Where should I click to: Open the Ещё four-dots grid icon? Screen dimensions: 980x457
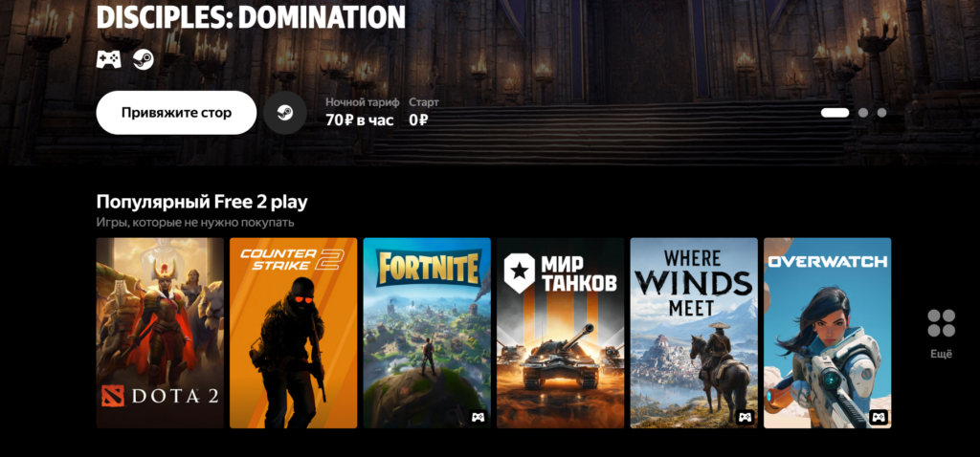tap(942, 323)
